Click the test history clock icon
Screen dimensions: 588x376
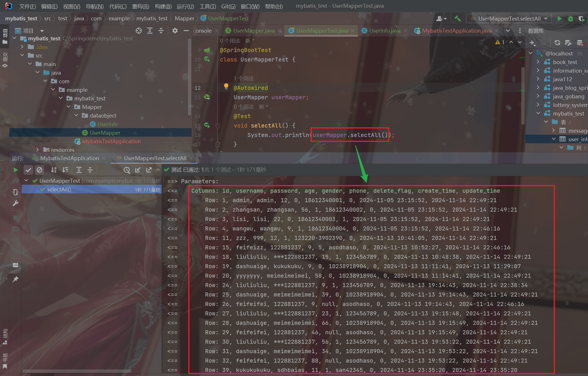point(127,170)
